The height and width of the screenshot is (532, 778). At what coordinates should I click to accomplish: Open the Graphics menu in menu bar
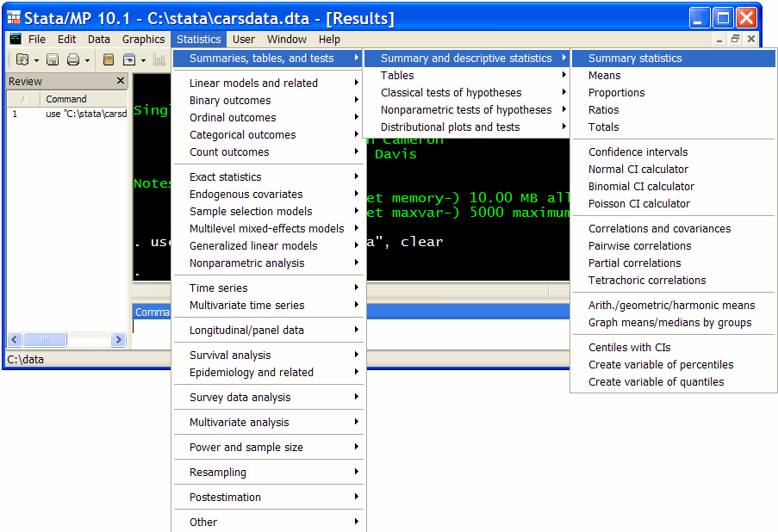tap(143, 40)
